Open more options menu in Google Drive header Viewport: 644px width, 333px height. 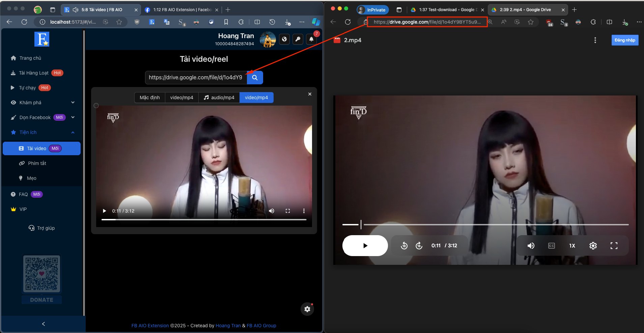pyautogui.click(x=595, y=40)
